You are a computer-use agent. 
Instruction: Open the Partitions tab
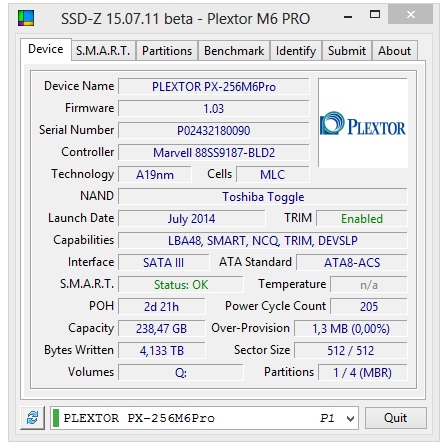pos(167,51)
